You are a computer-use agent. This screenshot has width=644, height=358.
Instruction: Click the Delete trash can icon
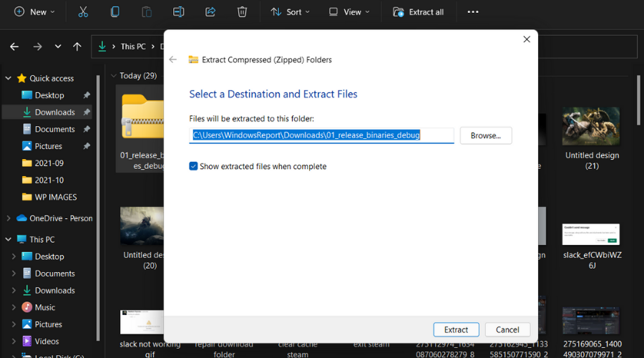(x=243, y=12)
